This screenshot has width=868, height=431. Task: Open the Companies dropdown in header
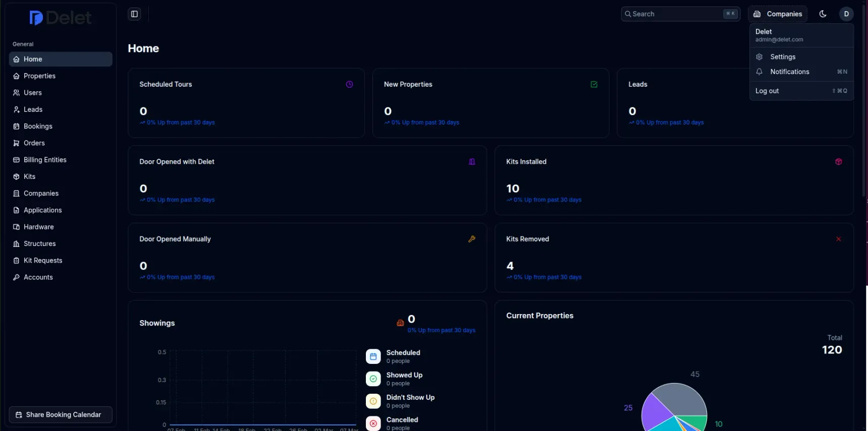(778, 14)
